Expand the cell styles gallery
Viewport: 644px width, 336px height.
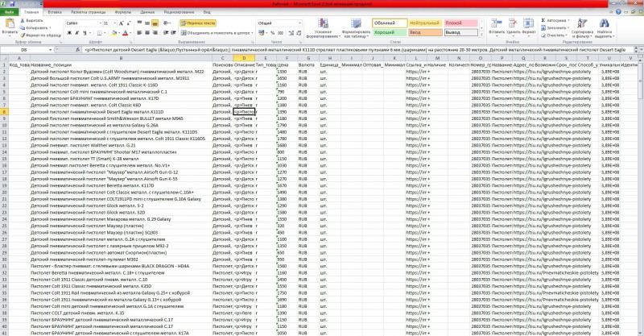[x=481, y=35]
